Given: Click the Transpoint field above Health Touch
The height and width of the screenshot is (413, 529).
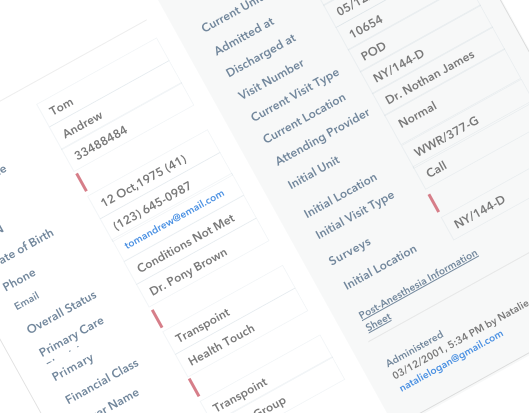Looking at the screenshot, I should [x=229, y=310].
